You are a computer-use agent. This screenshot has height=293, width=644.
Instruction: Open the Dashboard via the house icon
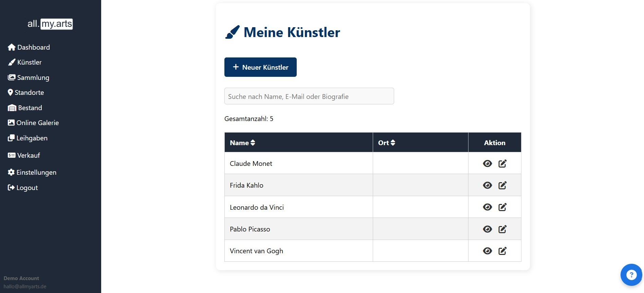(11, 47)
